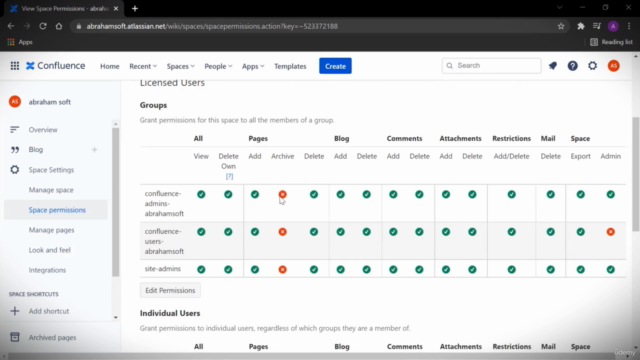Open the app switcher grid icon
The height and width of the screenshot is (360, 640).
tap(15, 66)
